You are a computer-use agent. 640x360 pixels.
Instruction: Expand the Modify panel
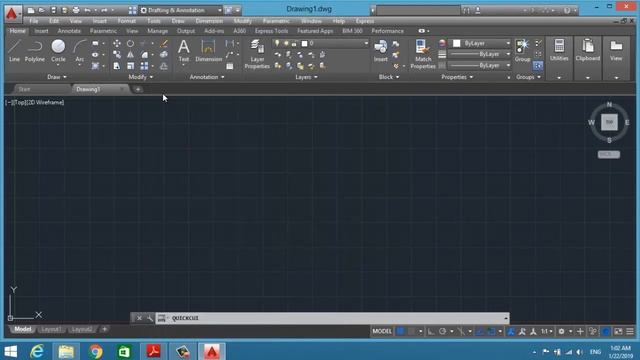click(x=140, y=77)
